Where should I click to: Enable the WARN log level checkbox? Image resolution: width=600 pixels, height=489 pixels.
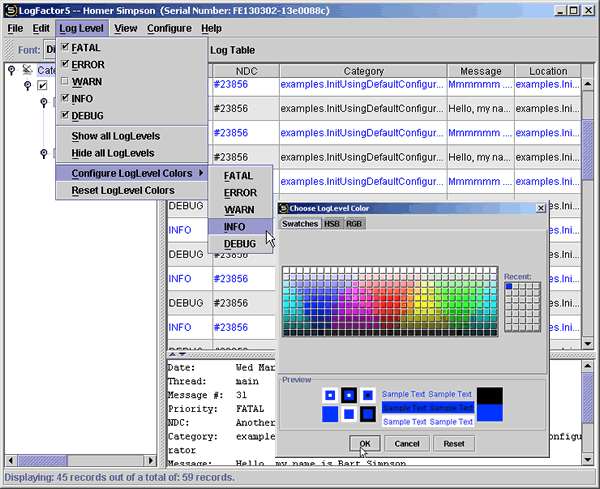tap(65, 82)
